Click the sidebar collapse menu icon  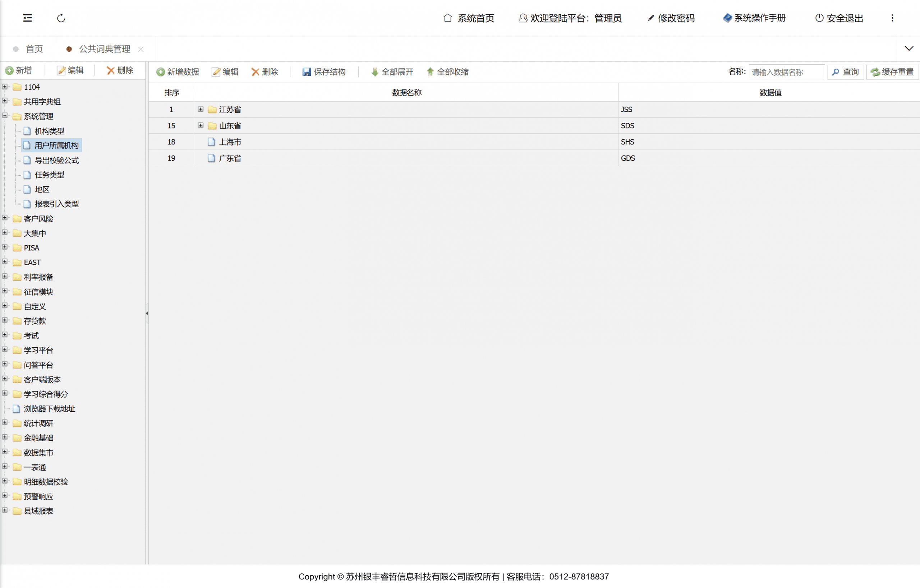pyautogui.click(x=28, y=18)
